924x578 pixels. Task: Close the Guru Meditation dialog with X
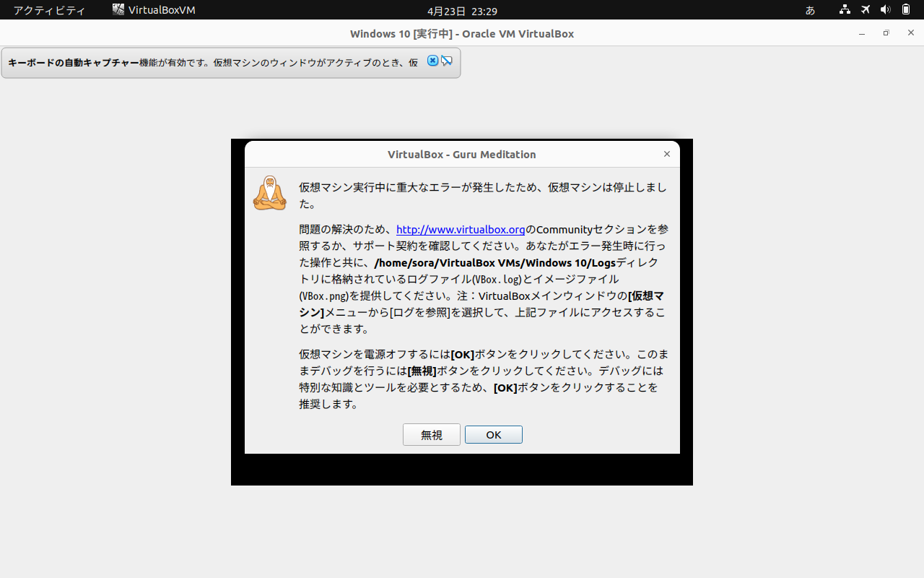point(667,154)
